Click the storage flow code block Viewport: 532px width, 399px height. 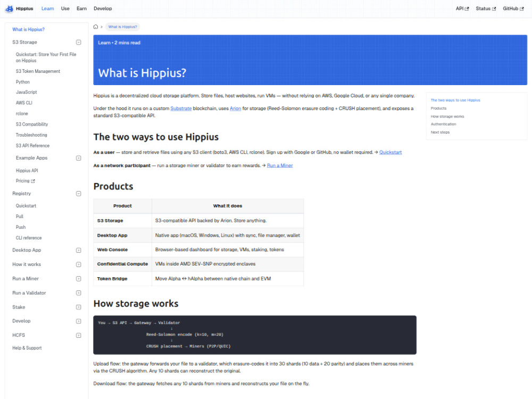(255, 335)
